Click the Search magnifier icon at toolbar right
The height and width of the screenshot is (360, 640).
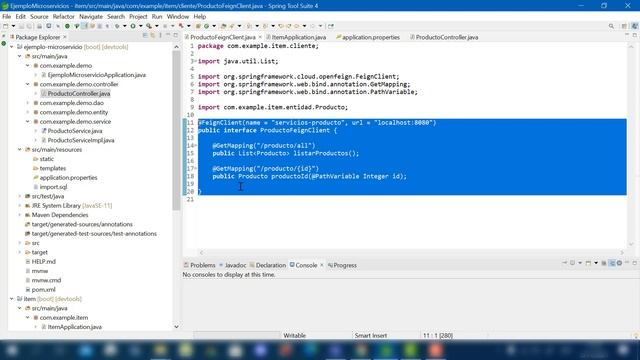click(x=611, y=26)
